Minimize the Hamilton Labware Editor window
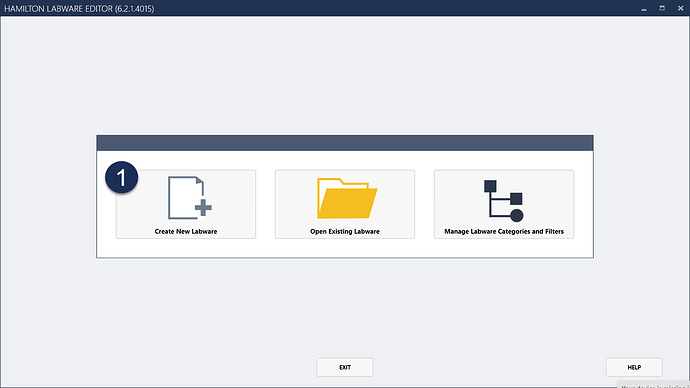 [644, 9]
